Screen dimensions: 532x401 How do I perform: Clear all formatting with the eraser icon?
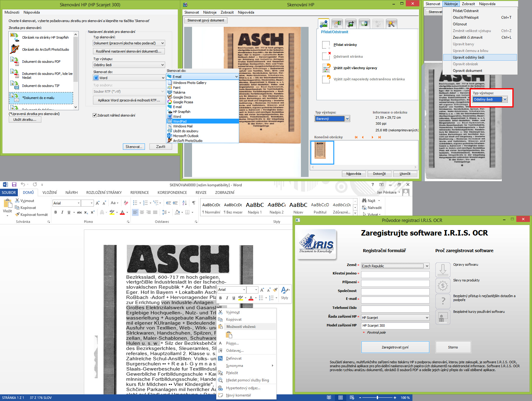[x=126, y=203]
